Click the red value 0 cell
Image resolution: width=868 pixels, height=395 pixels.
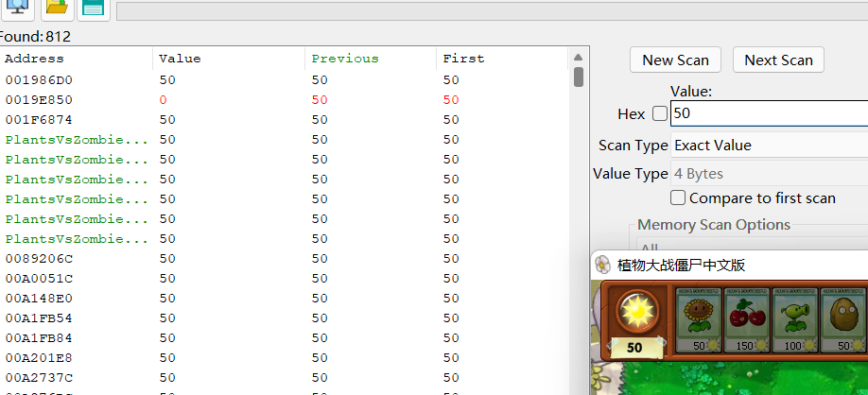(163, 100)
